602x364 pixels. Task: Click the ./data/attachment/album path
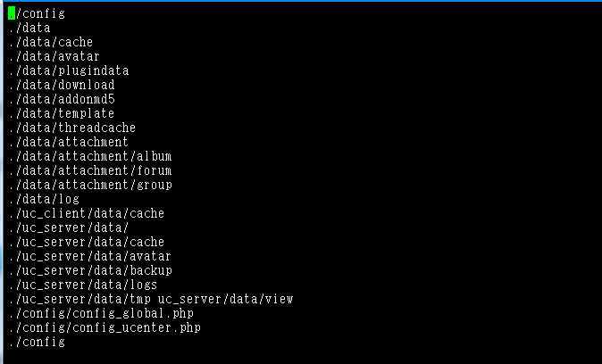click(90, 156)
